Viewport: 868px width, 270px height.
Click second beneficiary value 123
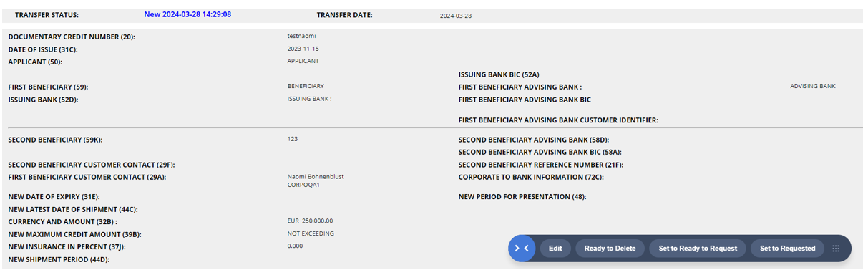click(293, 139)
